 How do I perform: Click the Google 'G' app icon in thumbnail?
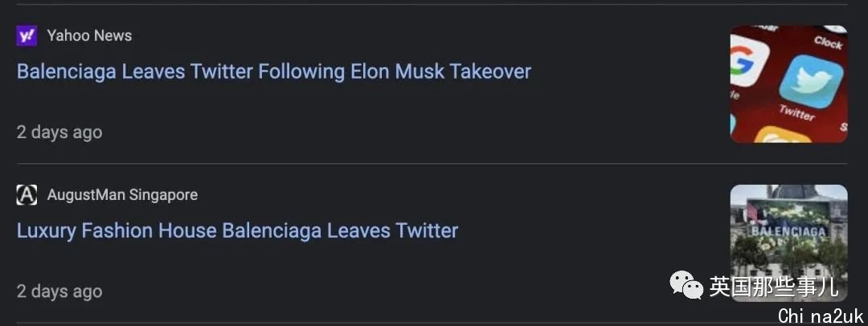click(x=747, y=61)
